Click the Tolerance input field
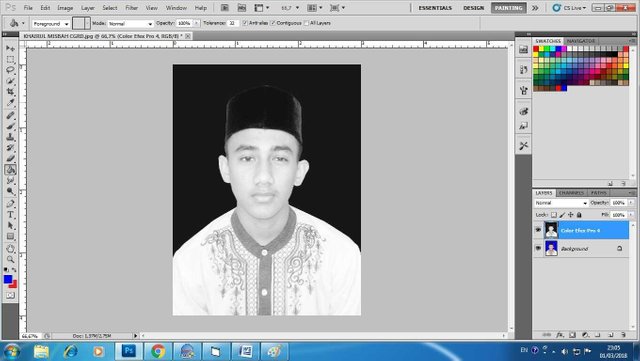This screenshot has height=361, width=640. point(233,23)
